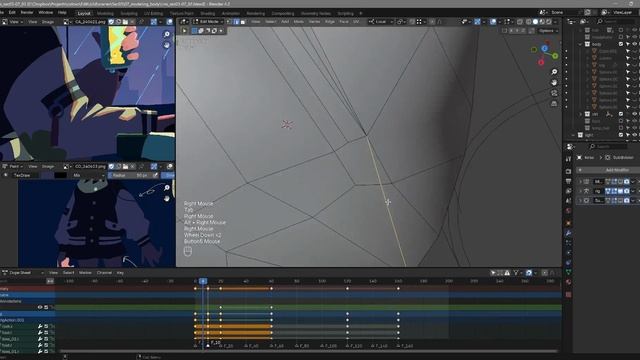Select the face select mode icon
Viewport: 640px width, 360px height.
pyautogui.click(x=243, y=22)
